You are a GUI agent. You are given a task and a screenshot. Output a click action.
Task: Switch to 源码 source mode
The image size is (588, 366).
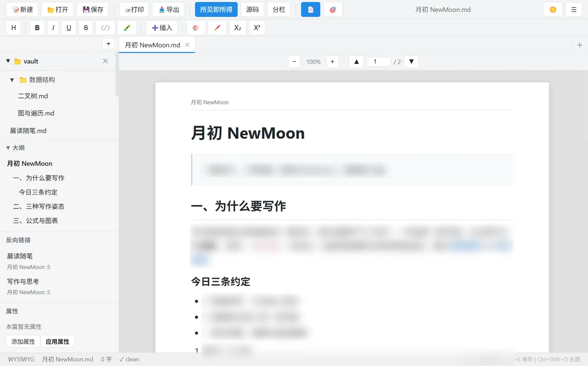point(252,9)
